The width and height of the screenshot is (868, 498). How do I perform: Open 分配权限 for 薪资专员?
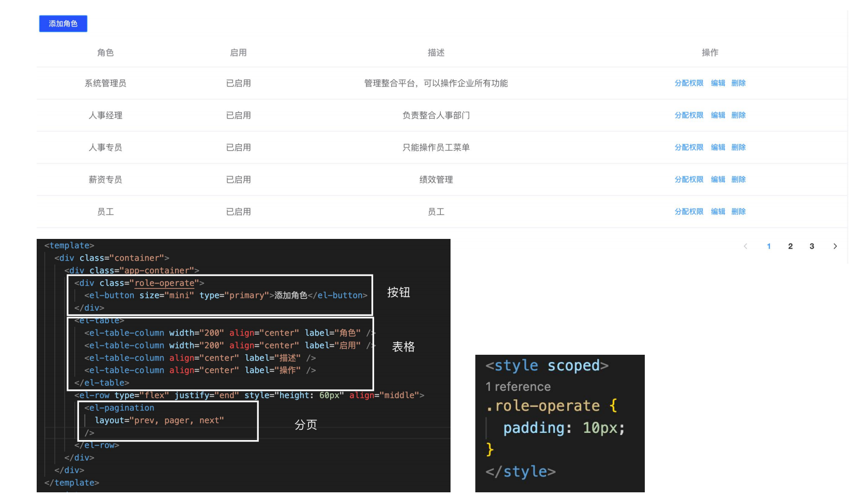pos(689,179)
